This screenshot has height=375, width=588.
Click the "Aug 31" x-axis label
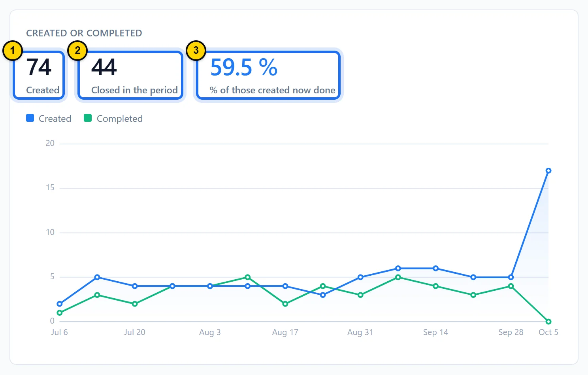click(x=360, y=332)
